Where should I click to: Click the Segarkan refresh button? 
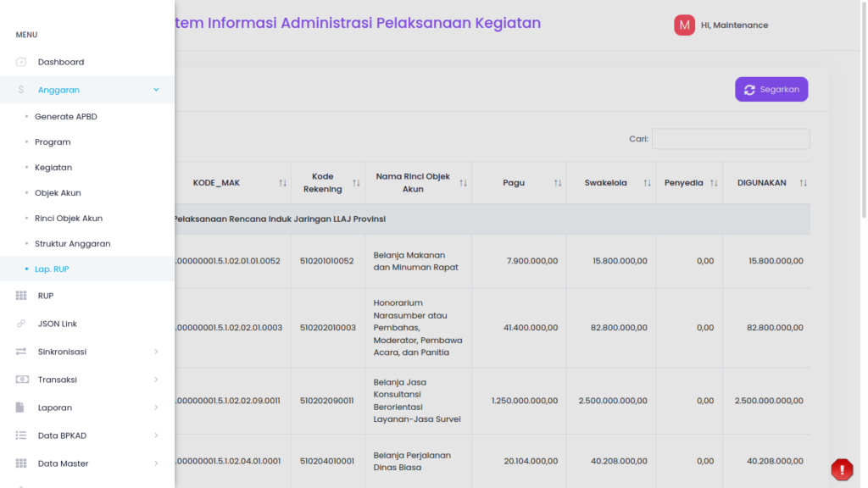(x=771, y=89)
